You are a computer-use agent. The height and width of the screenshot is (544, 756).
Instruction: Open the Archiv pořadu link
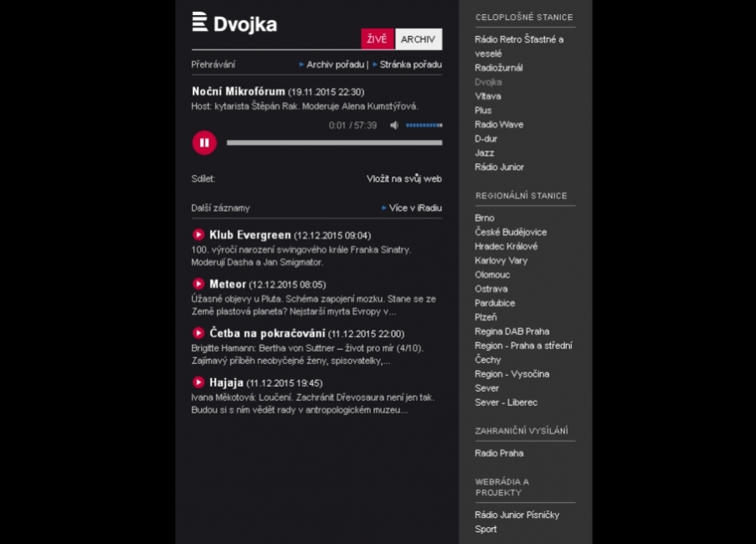[x=334, y=64]
